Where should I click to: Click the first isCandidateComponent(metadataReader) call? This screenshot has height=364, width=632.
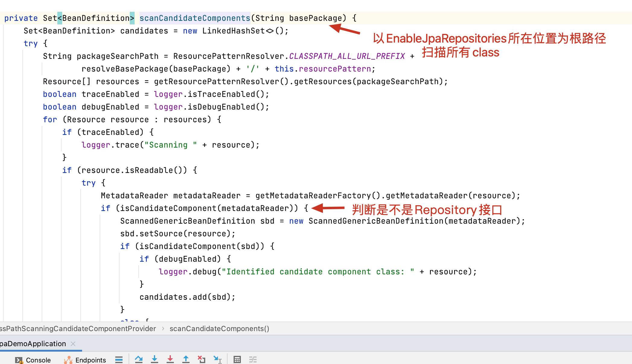click(x=168, y=208)
